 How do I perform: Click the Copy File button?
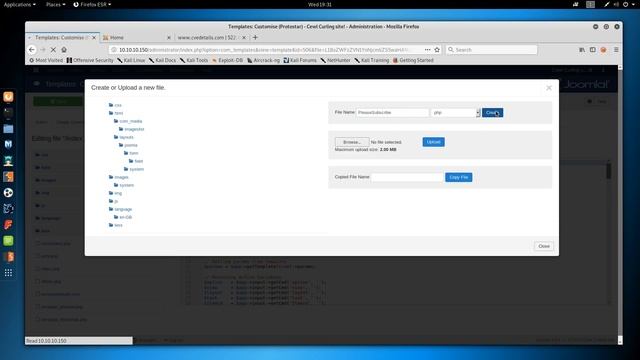(458, 177)
